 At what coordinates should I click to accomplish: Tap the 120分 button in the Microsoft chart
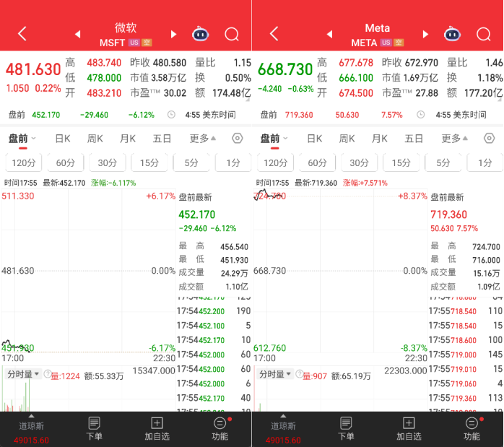(24, 163)
